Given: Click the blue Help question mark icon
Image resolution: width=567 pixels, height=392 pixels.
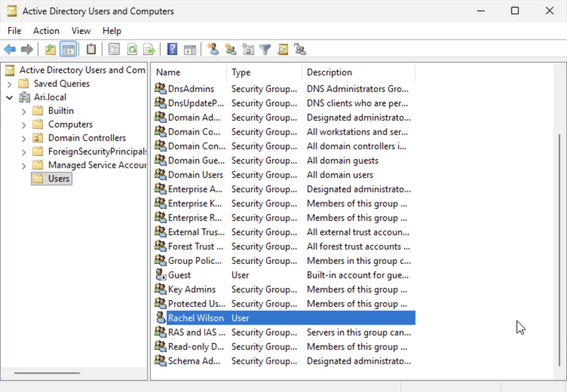Looking at the screenshot, I should [x=172, y=49].
